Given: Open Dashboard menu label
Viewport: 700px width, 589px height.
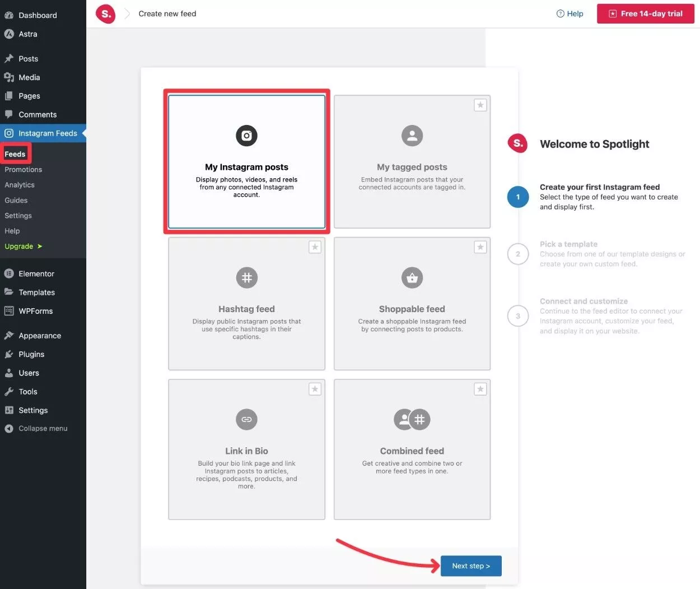Looking at the screenshot, I should [38, 15].
